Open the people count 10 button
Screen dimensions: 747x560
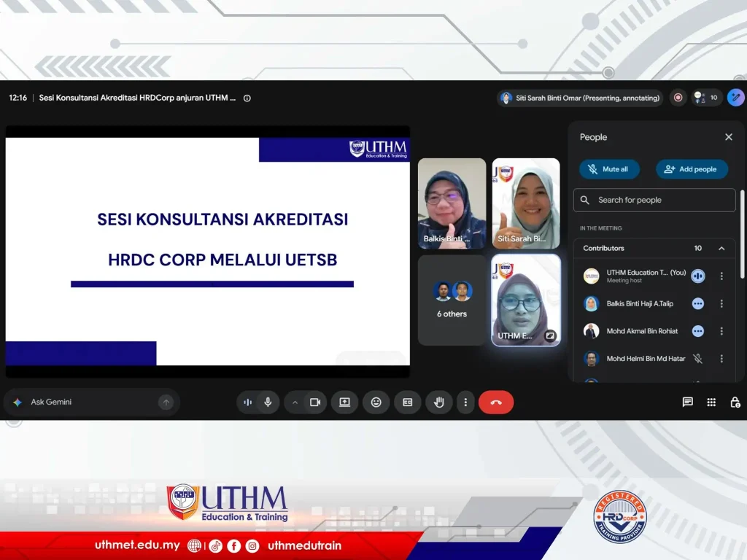705,98
